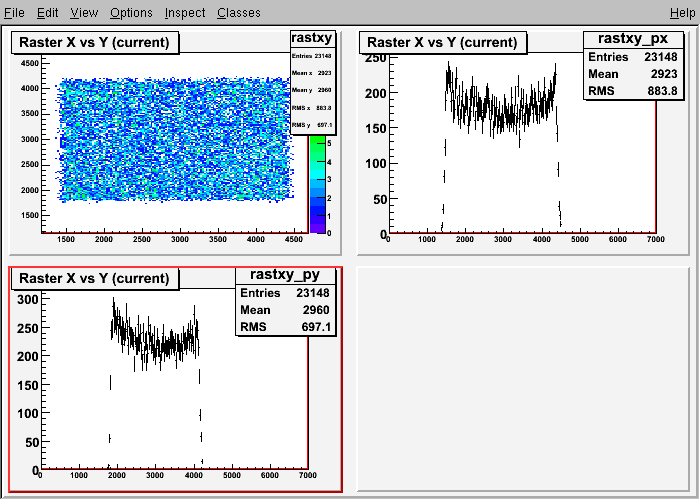
Task: Select the empty fourth canvas pad
Action: click(523, 379)
